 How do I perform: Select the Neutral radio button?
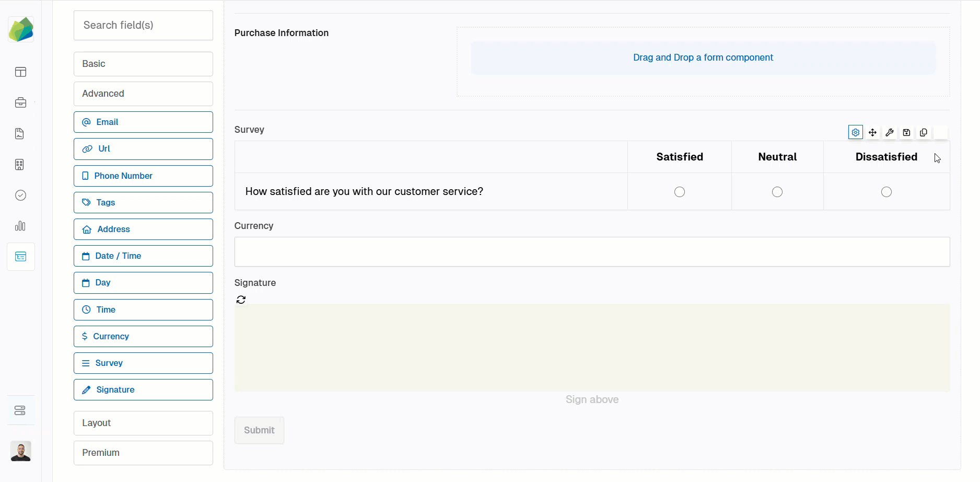tap(777, 192)
